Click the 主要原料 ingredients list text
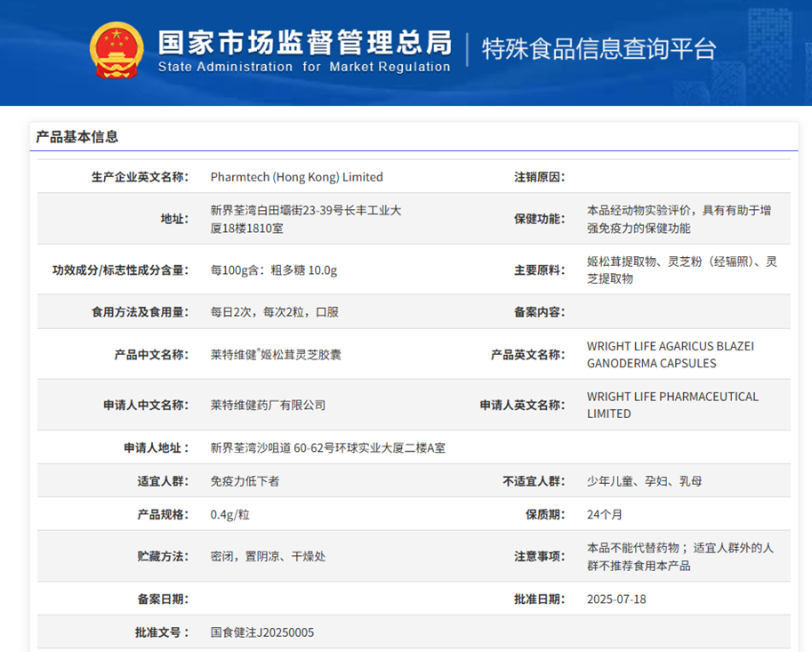The height and width of the screenshot is (652, 812). point(681,270)
